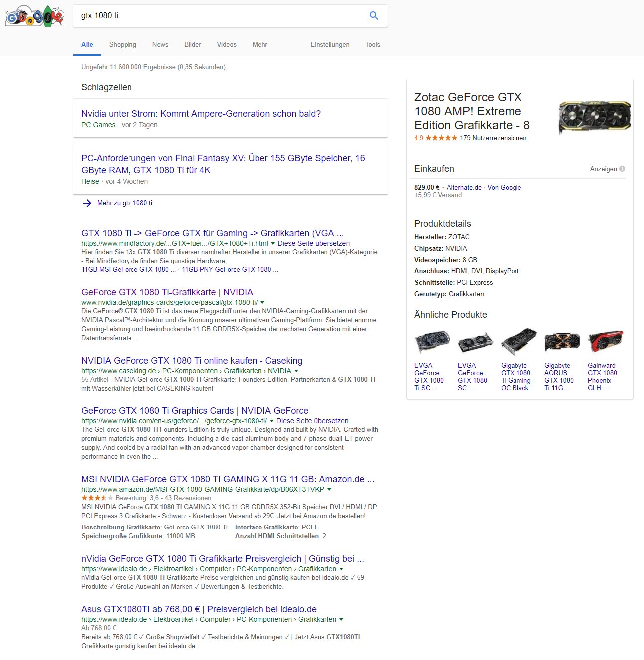Click the Gainward Phoenix GLH card image
This screenshot has height=660, width=644.
pyautogui.click(x=606, y=342)
